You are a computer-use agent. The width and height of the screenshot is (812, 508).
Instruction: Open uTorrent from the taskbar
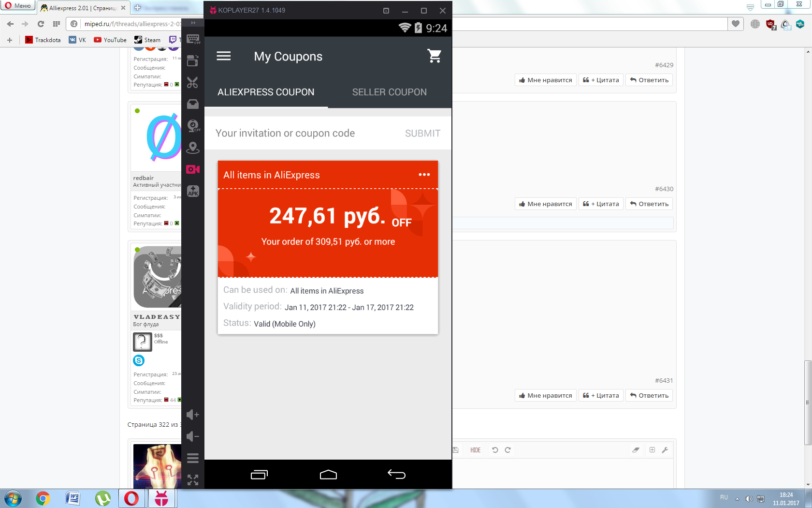(x=102, y=498)
